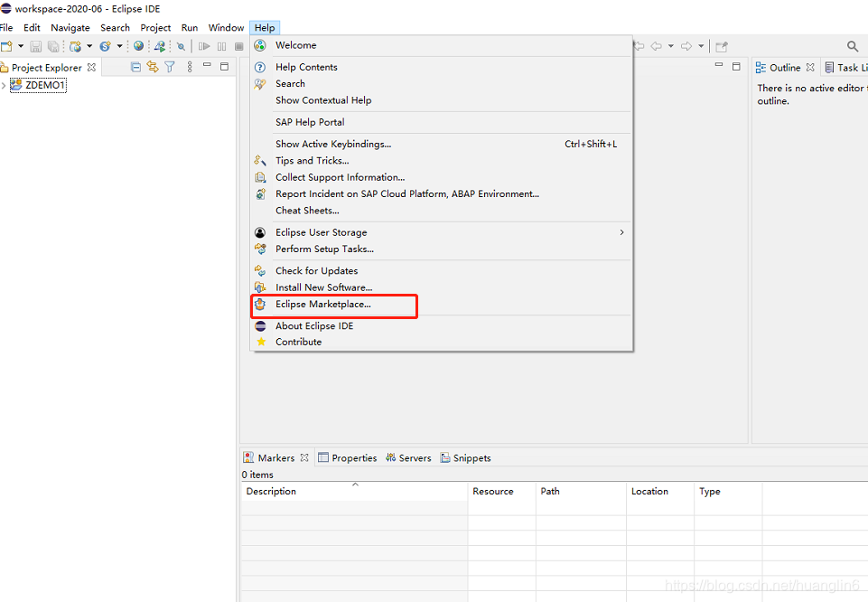
Task: Open the dropdown beside the web project icon
Action: pyautogui.click(x=89, y=46)
